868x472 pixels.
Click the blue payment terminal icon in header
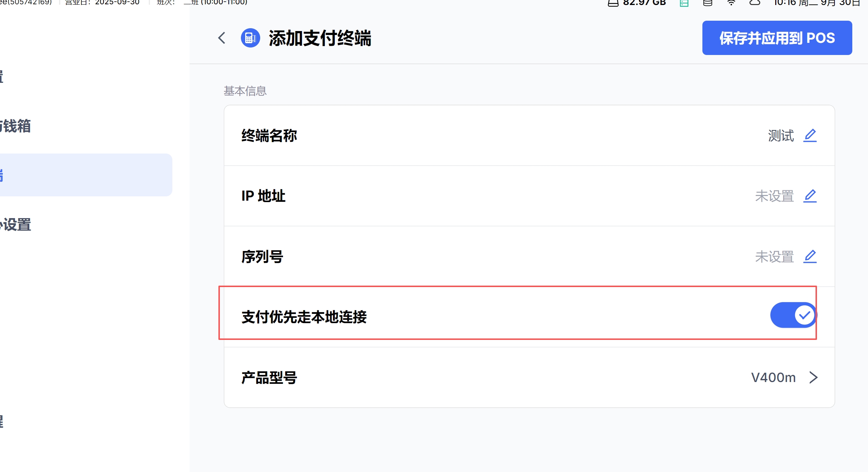pos(250,38)
